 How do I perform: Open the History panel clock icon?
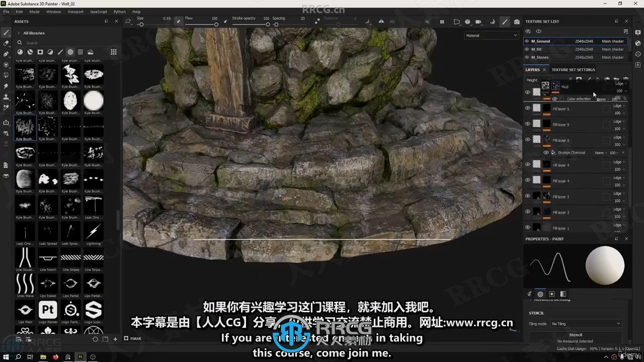(x=638, y=54)
